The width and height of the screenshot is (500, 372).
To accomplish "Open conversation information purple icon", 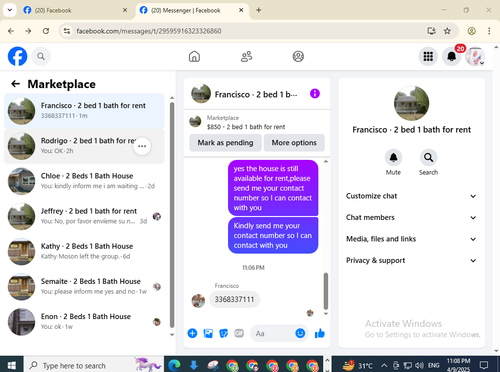I will pyautogui.click(x=315, y=94).
